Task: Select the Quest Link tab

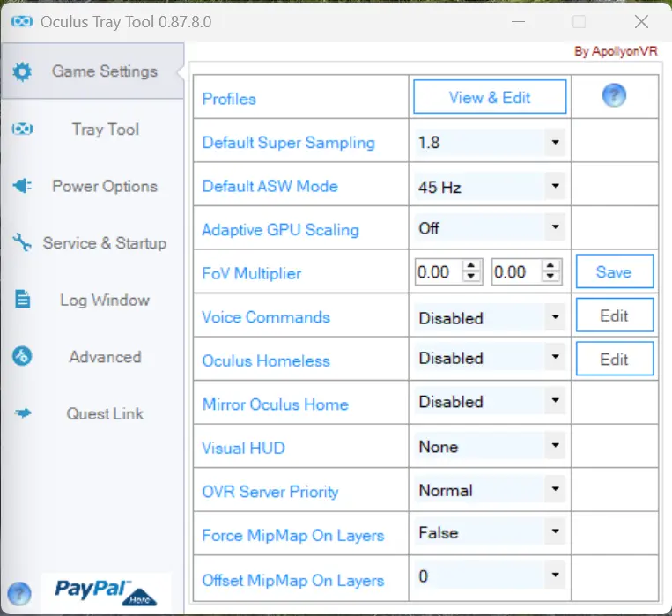Action: 92,413
